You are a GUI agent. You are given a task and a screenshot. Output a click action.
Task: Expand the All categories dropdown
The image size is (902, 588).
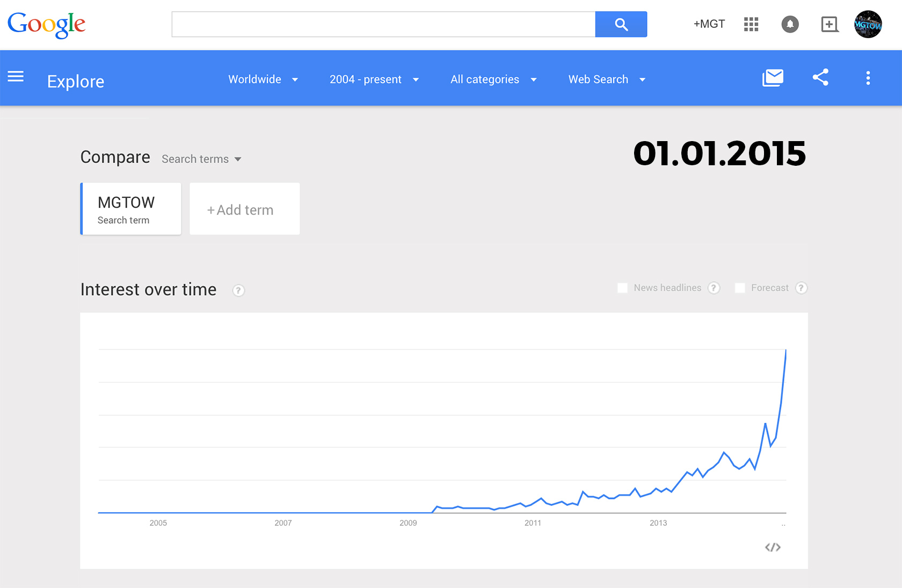pos(493,79)
